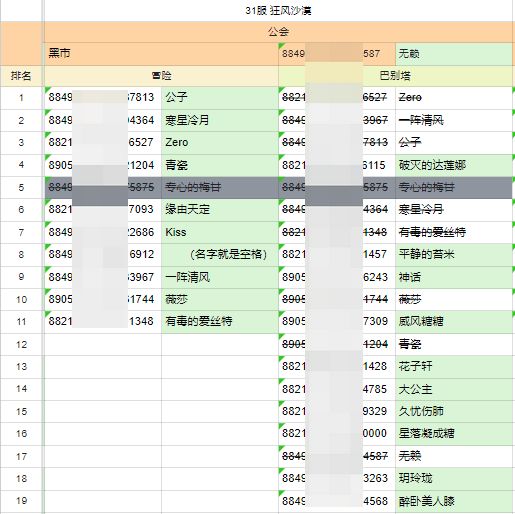515x514 pixels.
Task: Click the 威风糖糖 name cell
Action: [454, 322]
